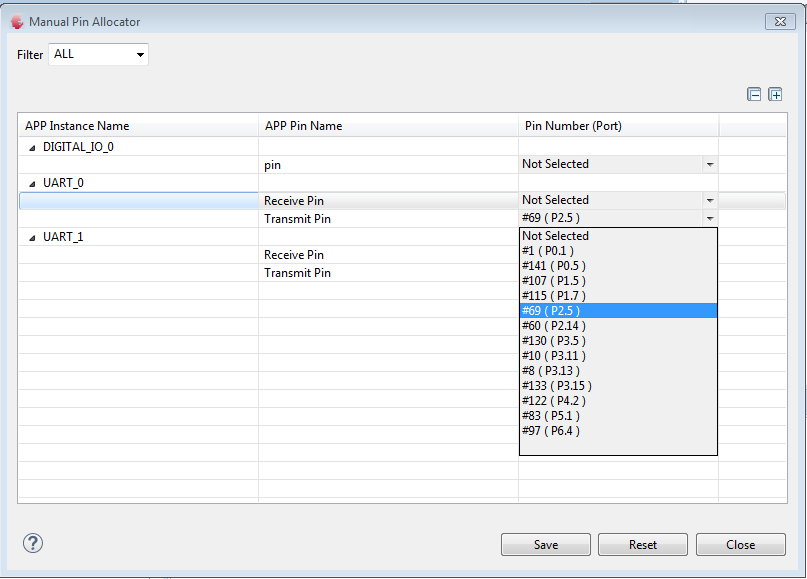Open the Filter ALL dropdown
The image size is (807, 579).
(98, 55)
